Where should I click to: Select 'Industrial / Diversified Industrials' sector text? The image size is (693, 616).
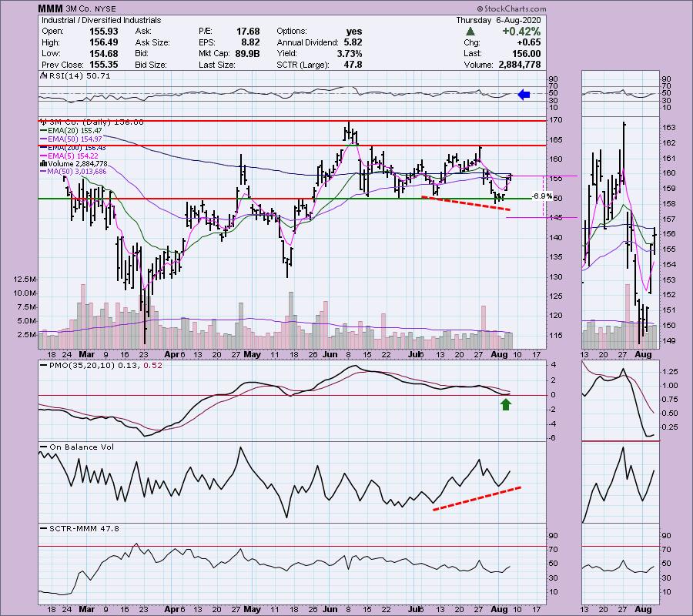101,20
